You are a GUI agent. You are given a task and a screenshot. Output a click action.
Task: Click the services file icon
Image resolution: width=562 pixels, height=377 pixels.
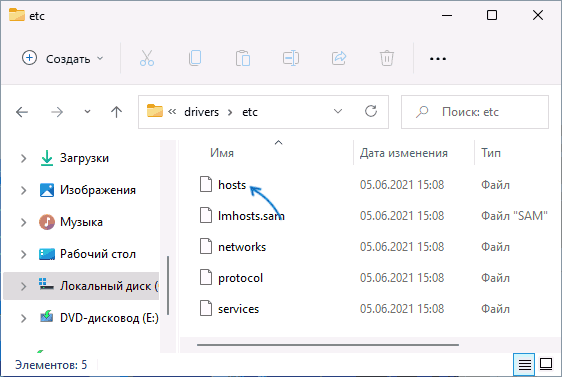[x=206, y=309]
